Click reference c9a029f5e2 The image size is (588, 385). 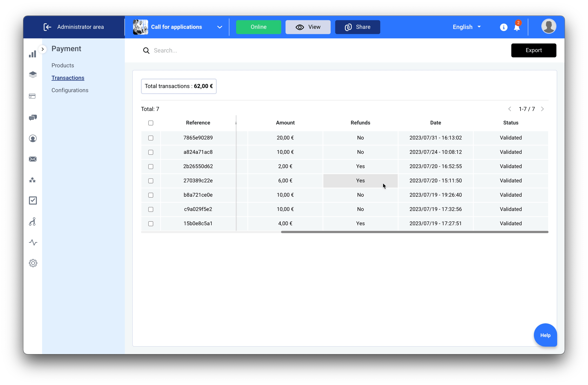[198, 209]
